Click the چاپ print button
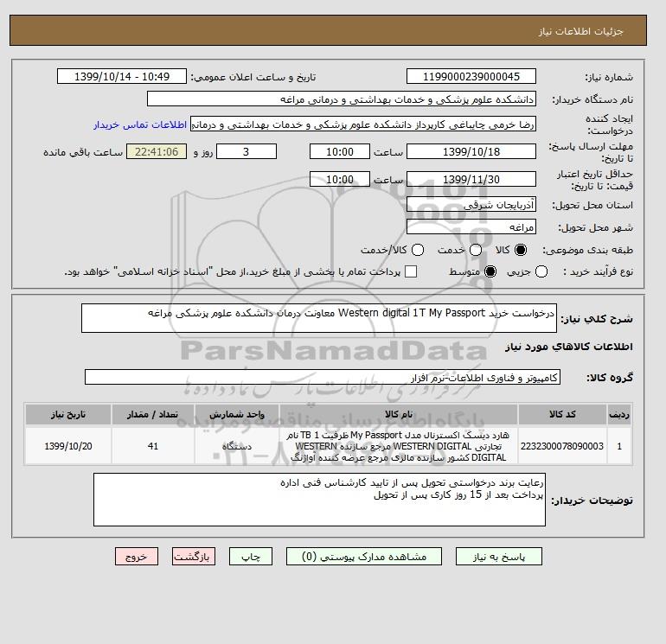The height and width of the screenshot is (644, 666). (251, 557)
